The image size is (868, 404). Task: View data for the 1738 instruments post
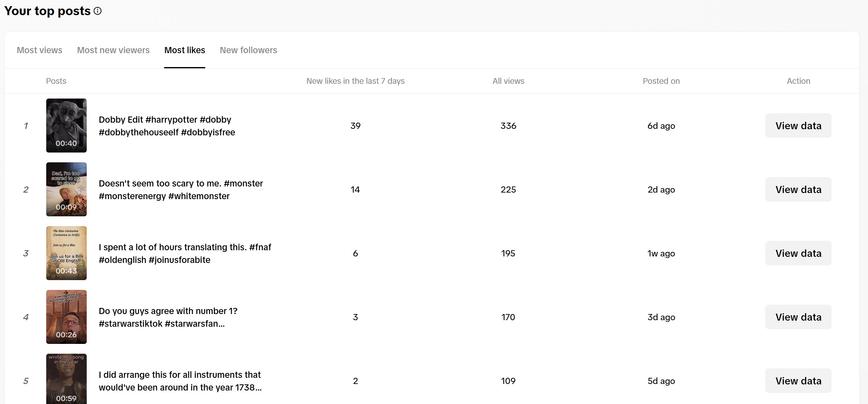tap(798, 381)
